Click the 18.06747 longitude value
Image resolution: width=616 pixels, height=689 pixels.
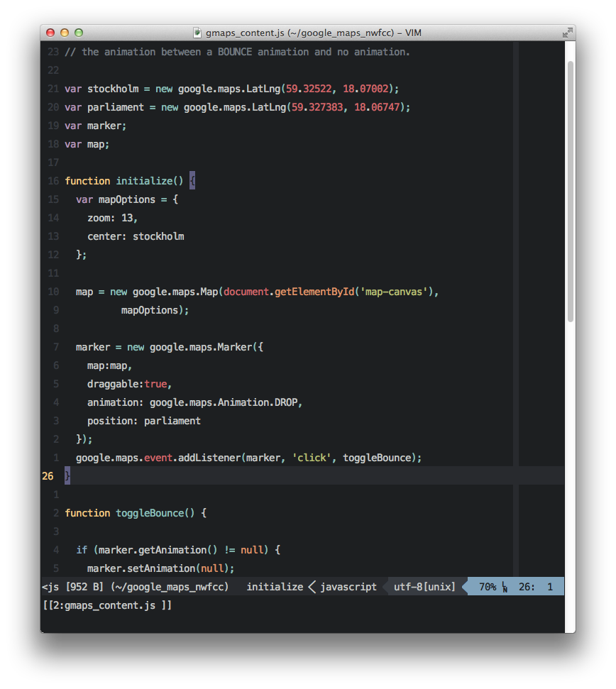[377, 107]
